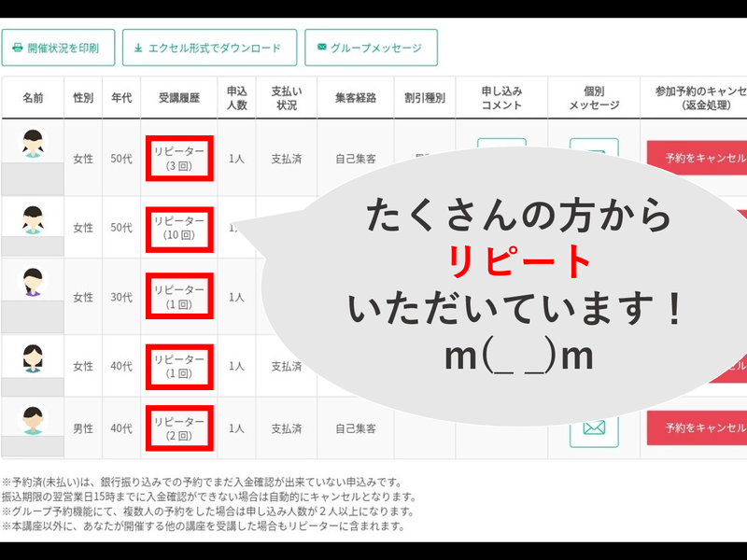Select the 名前 column header
The height and width of the screenshot is (560, 747).
33,98
